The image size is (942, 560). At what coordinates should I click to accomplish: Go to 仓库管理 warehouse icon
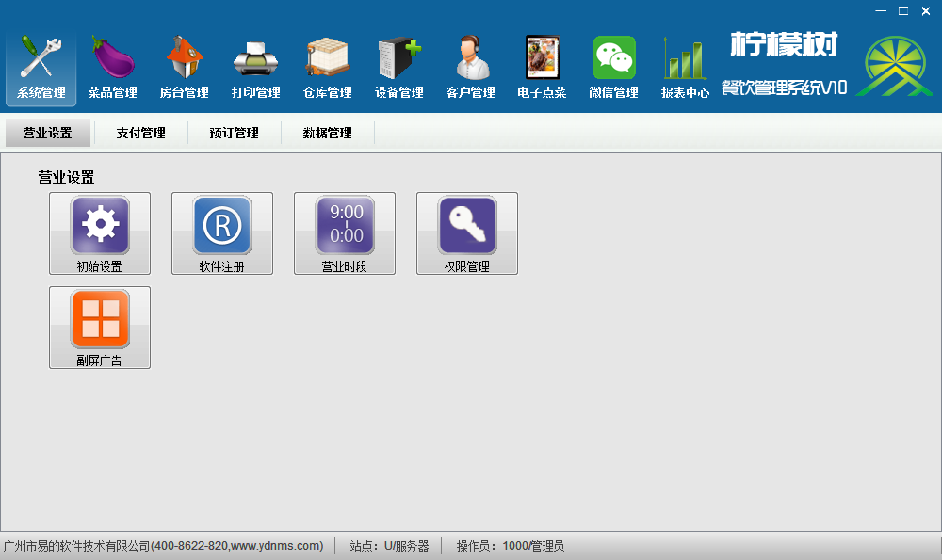[328, 68]
